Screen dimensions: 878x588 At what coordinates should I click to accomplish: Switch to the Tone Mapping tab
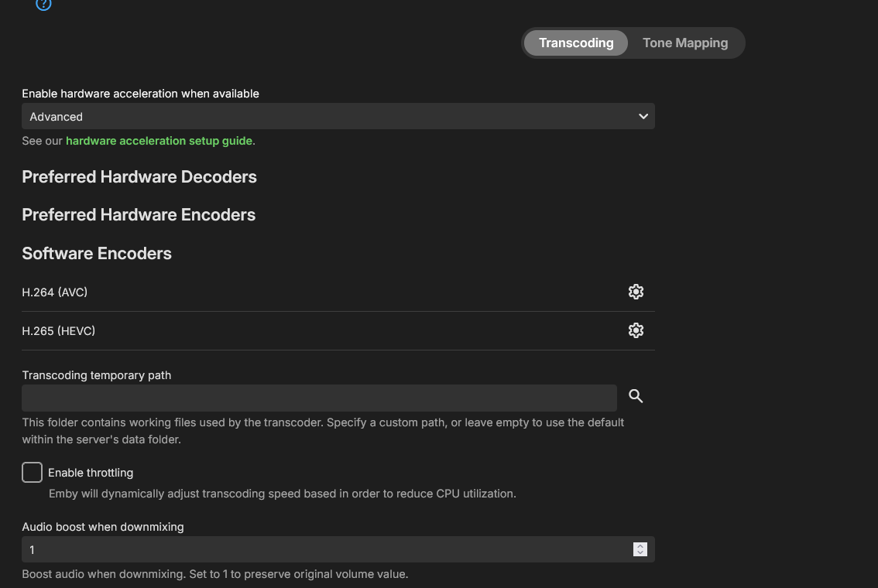click(684, 43)
